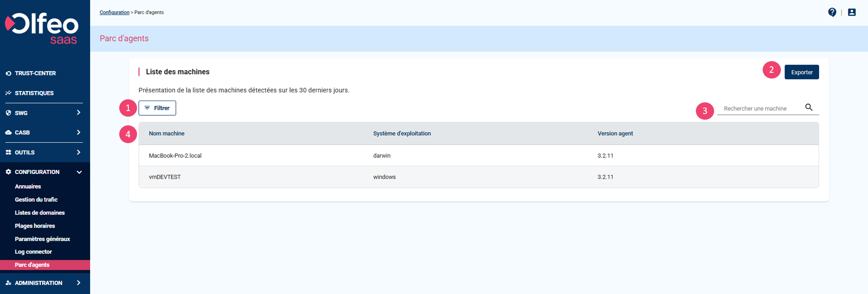Click the Exporter button
The height and width of the screenshot is (294, 868).
point(802,72)
